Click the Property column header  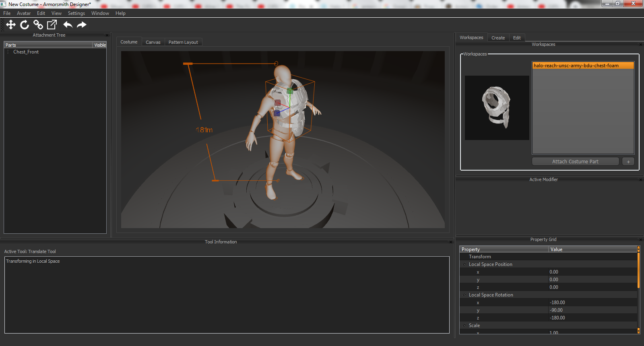point(504,249)
